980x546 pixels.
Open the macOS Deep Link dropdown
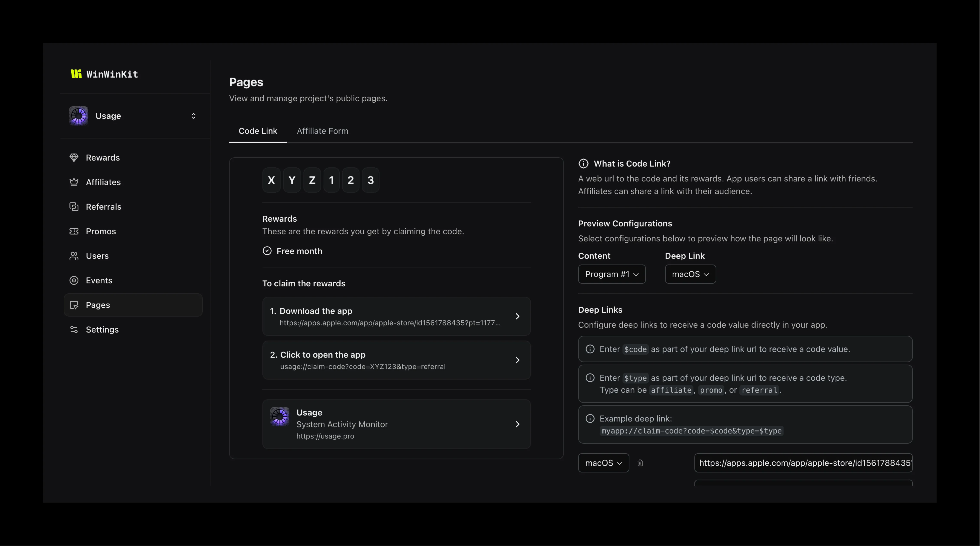tap(690, 274)
